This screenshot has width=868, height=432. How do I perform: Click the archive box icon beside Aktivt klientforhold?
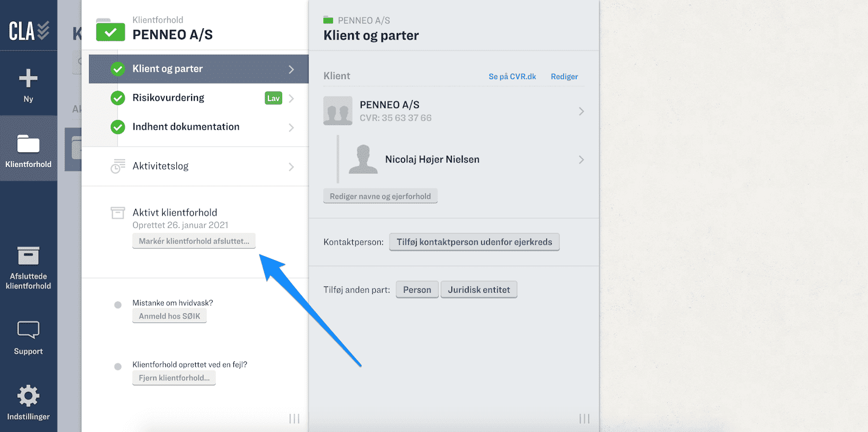(x=118, y=213)
